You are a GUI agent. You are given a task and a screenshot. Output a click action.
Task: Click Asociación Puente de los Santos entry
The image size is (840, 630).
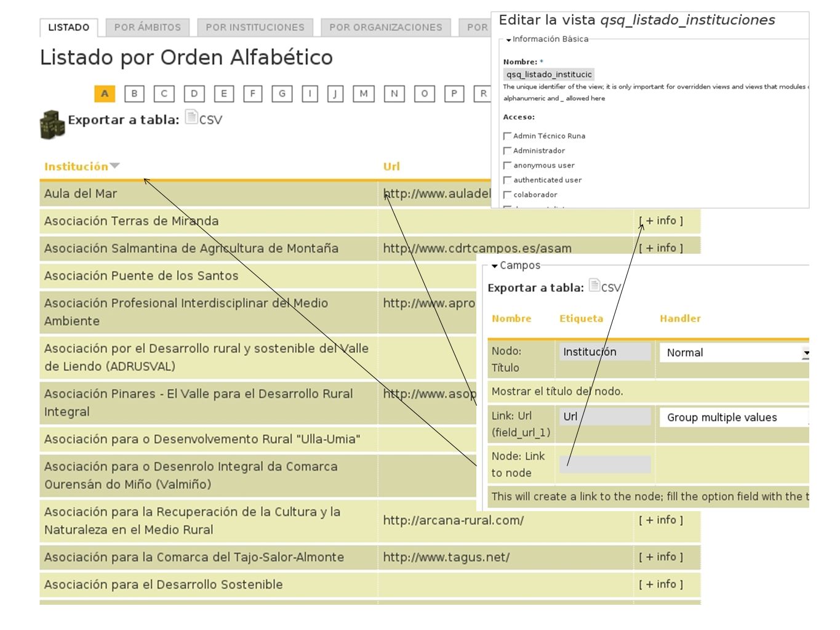tap(141, 276)
